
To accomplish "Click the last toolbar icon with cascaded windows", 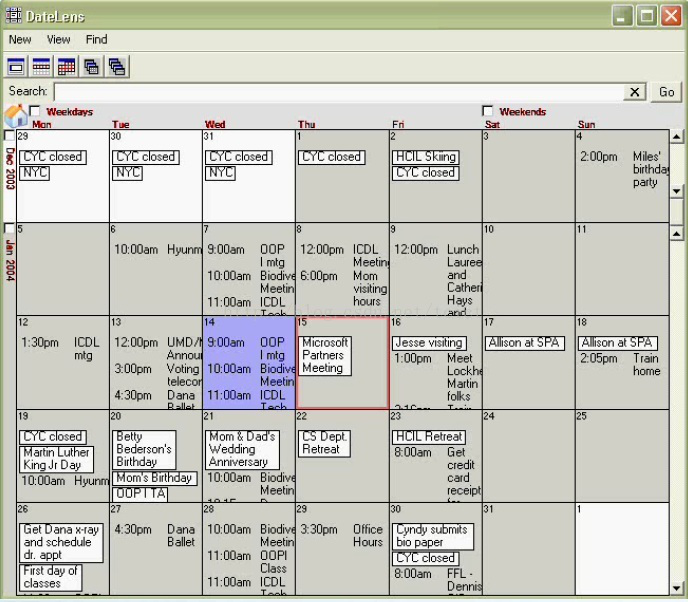I will click(x=117, y=67).
